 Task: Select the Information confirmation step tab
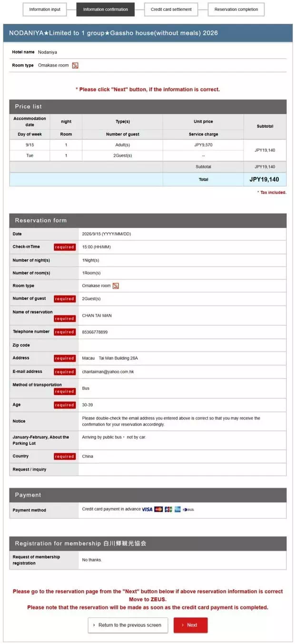pyautogui.click(x=105, y=10)
